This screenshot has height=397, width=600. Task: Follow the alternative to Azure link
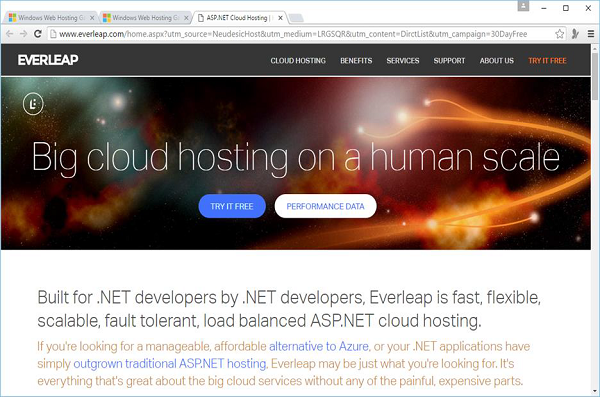(x=319, y=346)
